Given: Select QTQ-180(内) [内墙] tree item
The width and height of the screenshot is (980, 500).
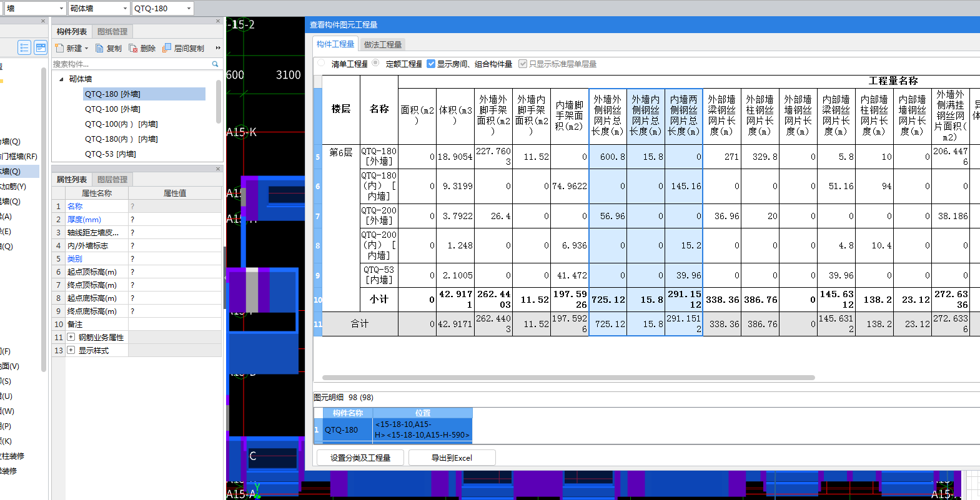Looking at the screenshot, I should (121, 139).
